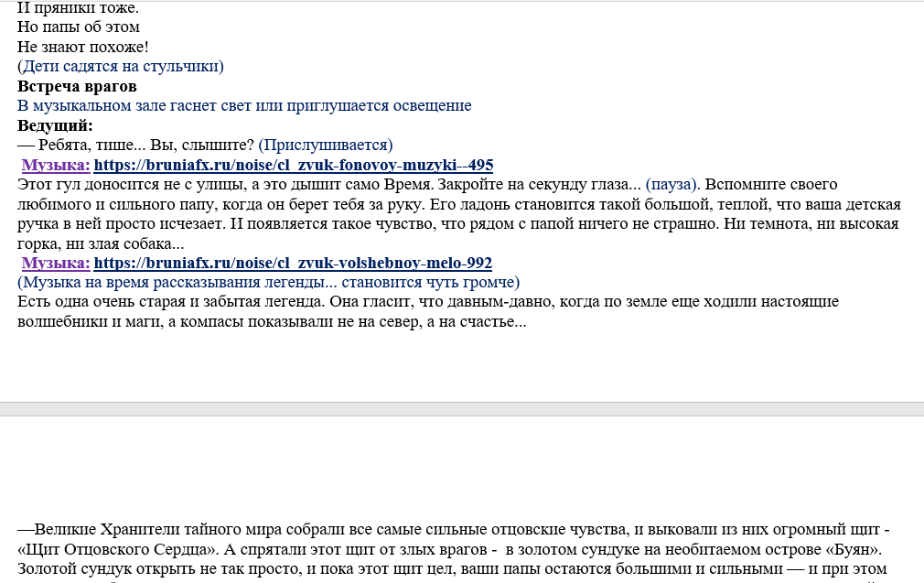
Task: Open the zvuk-fonovoy-muzyki--495 hyperlink
Action: point(294,165)
